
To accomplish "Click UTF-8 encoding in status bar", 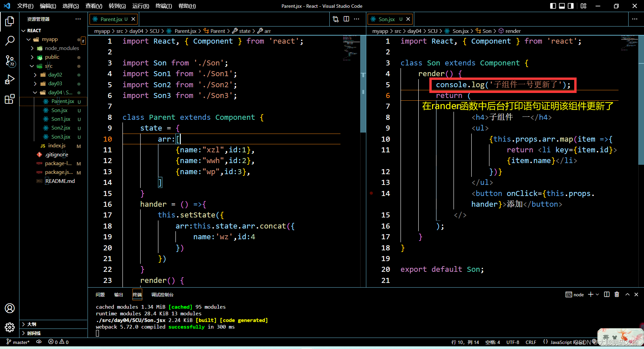I will (x=513, y=342).
